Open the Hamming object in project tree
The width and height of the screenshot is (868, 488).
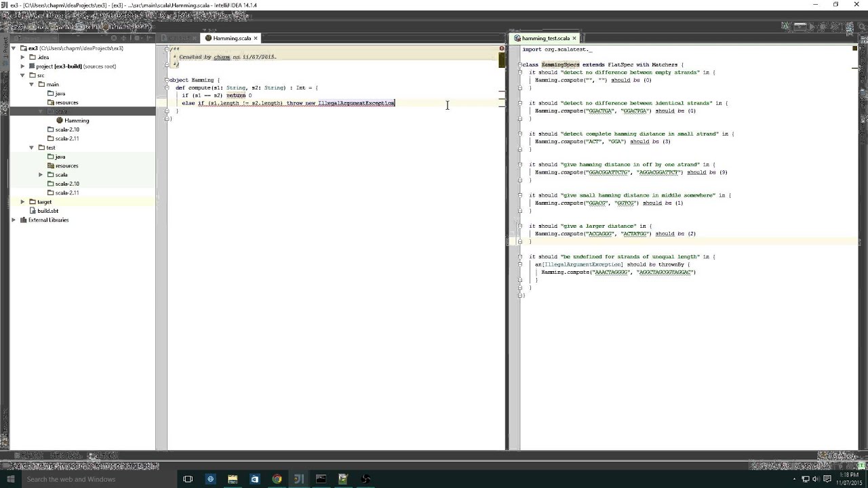(x=76, y=121)
